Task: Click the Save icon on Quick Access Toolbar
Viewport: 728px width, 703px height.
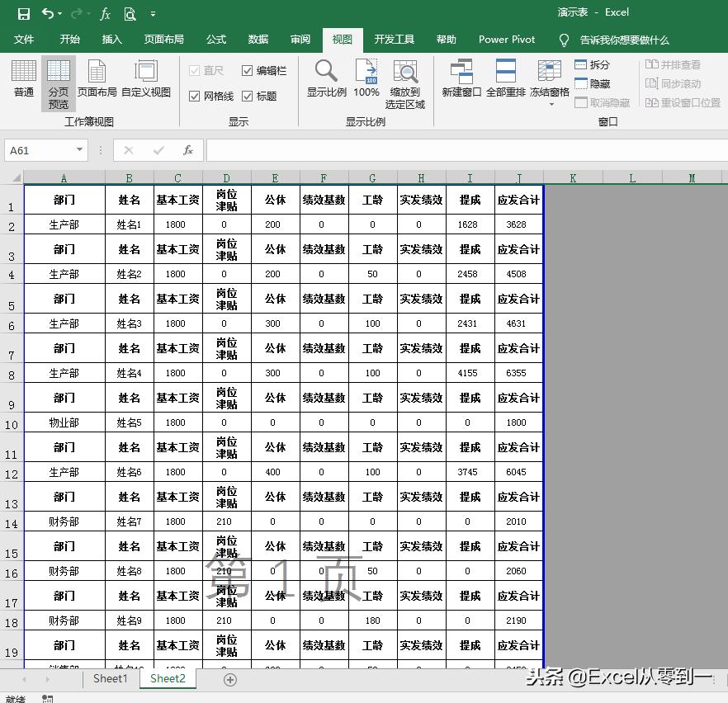Action: pyautogui.click(x=24, y=13)
